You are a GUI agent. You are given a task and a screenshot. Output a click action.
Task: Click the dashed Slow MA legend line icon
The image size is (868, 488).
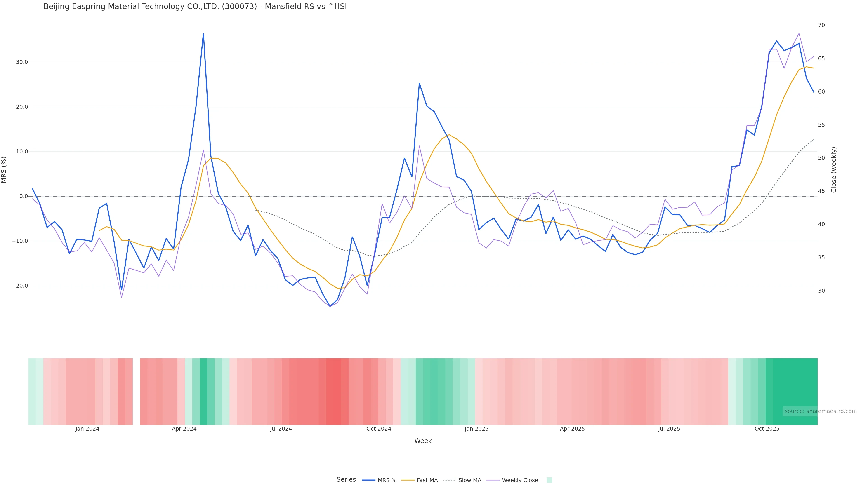[449, 480]
